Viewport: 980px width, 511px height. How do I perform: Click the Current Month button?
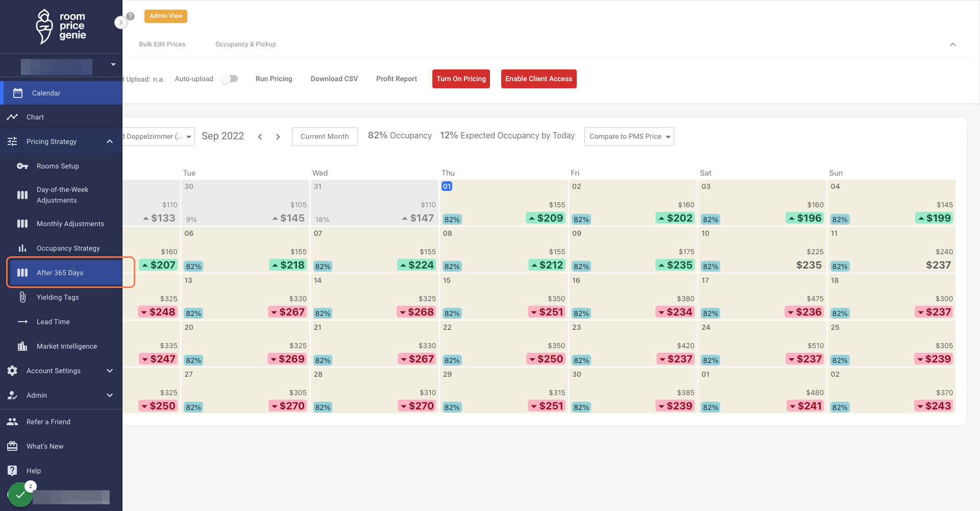point(325,136)
